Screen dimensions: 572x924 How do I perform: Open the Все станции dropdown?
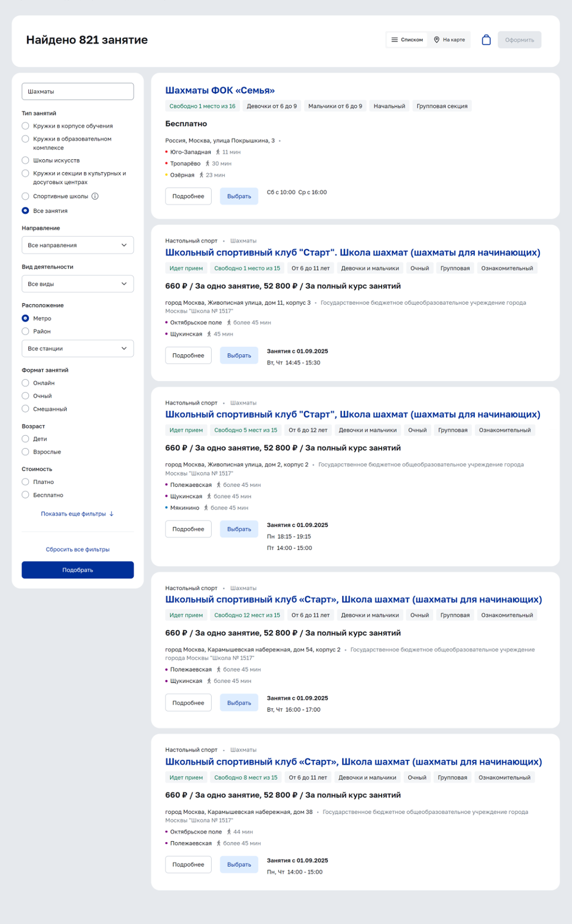(x=78, y=349)
